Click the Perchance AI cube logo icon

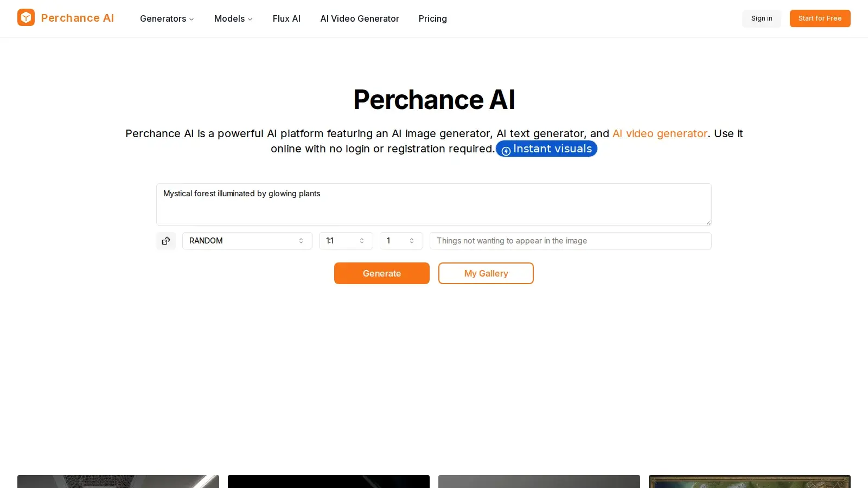click(x=25, y=17)
